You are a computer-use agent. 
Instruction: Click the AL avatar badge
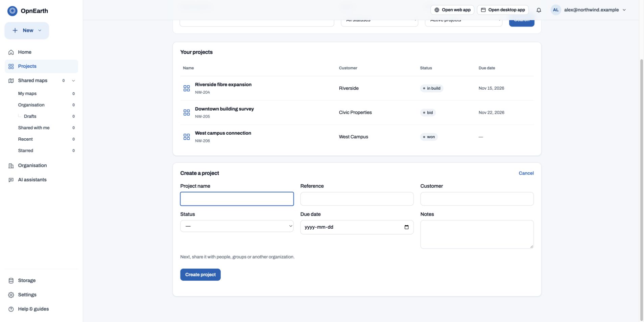[x=556, y=10]
